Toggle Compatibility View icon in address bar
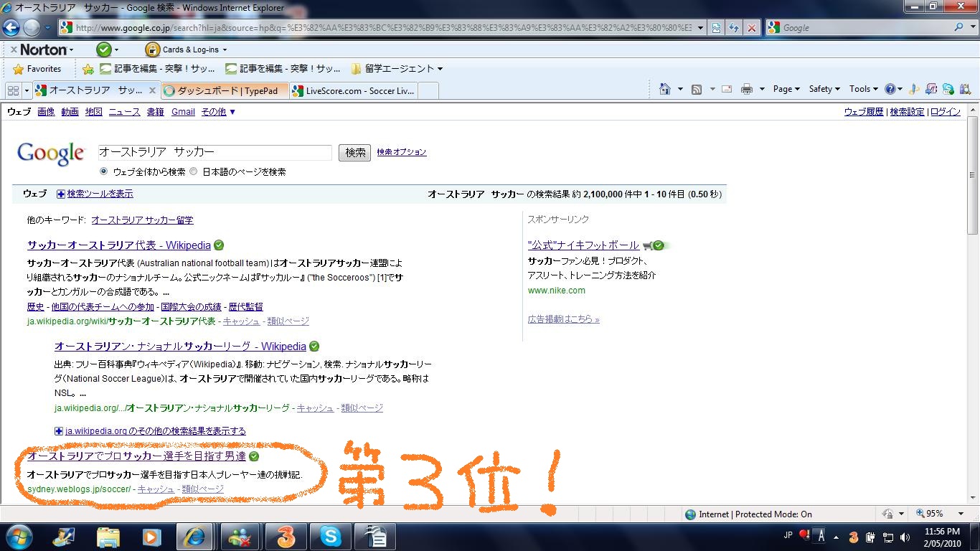980x551 pixels. 716,28
